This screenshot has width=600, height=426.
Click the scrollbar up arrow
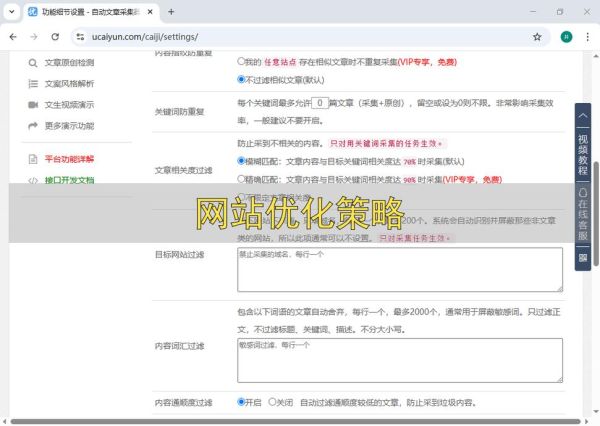click(x=596, y=56)
